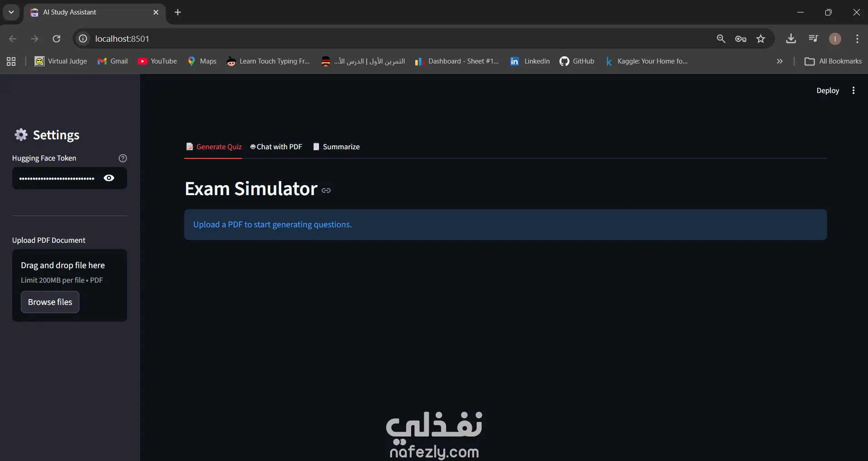Screen dimensions: 868x461
Task: Open the Virtual Judge bookmark
Action: tap(61, 61)
